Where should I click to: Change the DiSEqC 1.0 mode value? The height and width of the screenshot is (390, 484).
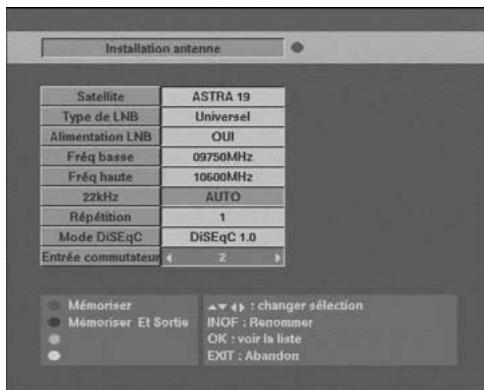223,237
